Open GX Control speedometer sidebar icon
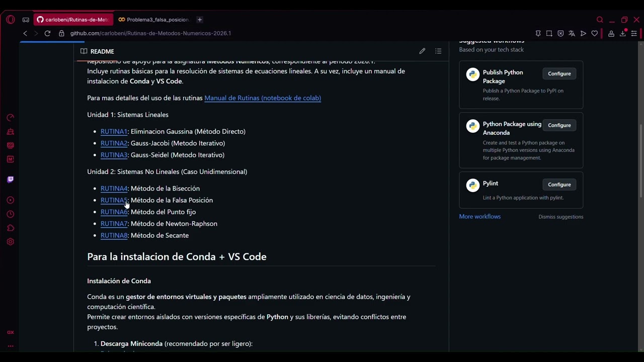This screenshot has height=362, width=644. [10, 118]
